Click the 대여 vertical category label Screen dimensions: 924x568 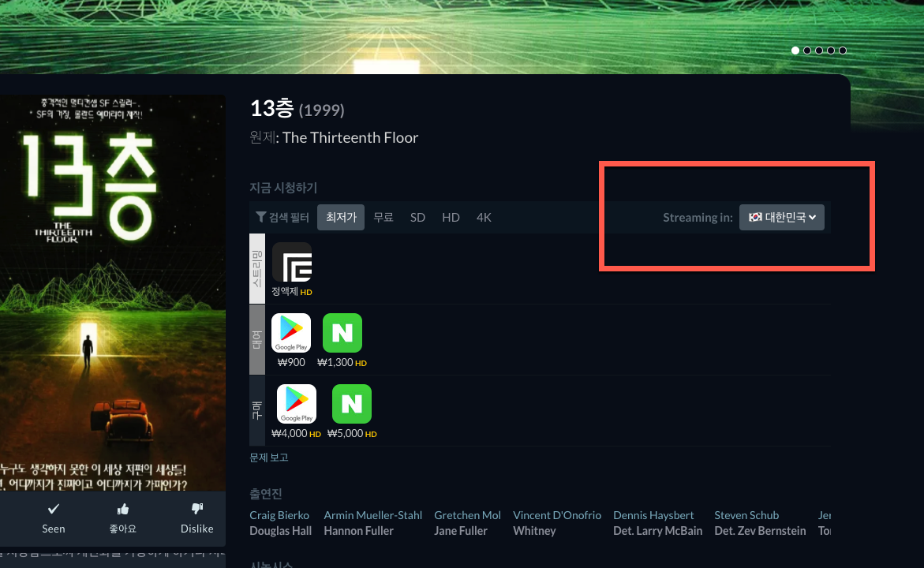tap(257, 340)
